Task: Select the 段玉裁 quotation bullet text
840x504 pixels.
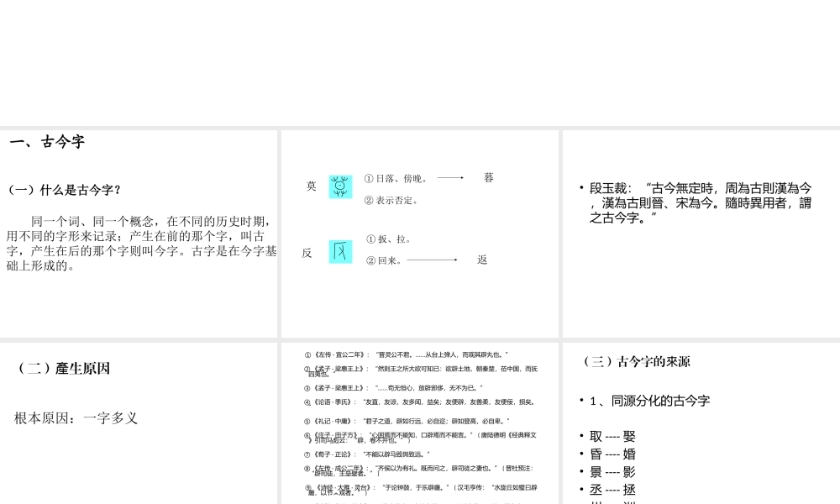Action: [701, 203]
